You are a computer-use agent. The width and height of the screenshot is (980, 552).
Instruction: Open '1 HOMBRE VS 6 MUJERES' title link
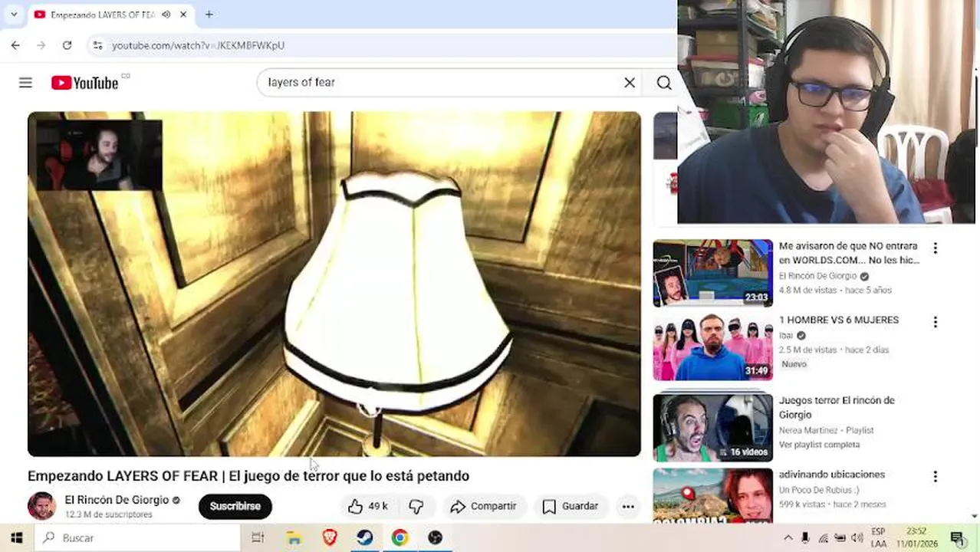pyautogui.click(x=839, y=320)
